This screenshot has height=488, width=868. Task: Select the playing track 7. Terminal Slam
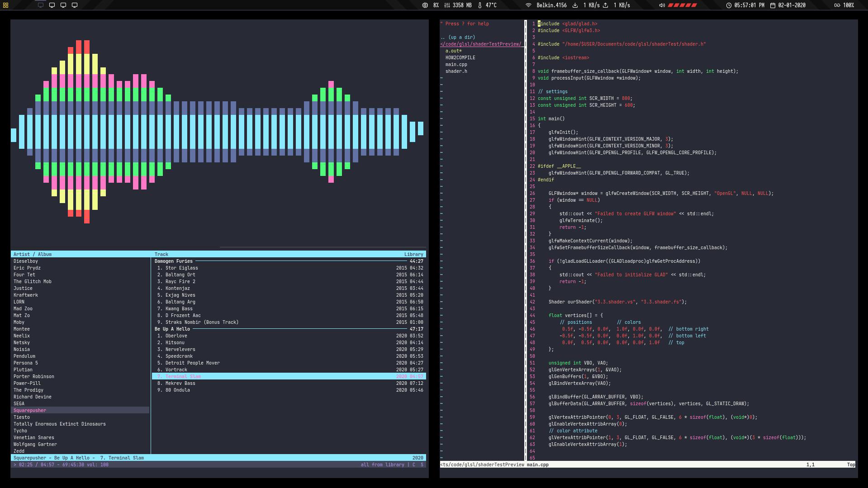point(289,376)
